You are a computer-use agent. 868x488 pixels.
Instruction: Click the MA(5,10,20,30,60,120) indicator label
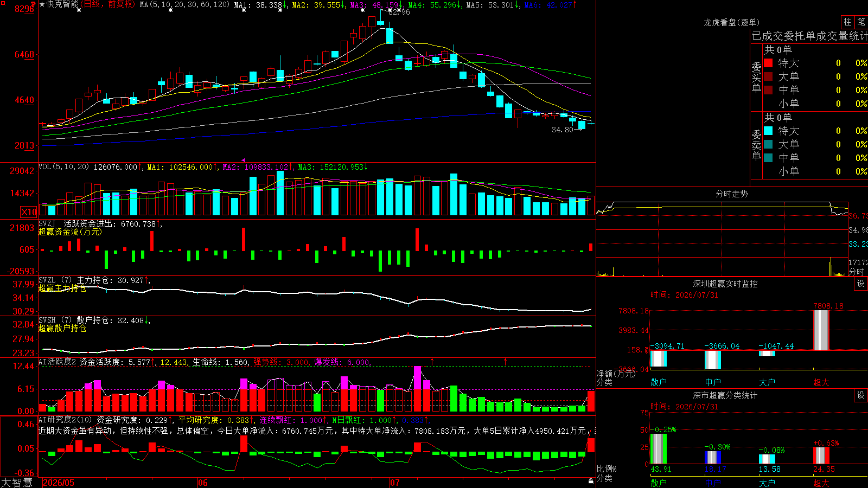(184, 5)
